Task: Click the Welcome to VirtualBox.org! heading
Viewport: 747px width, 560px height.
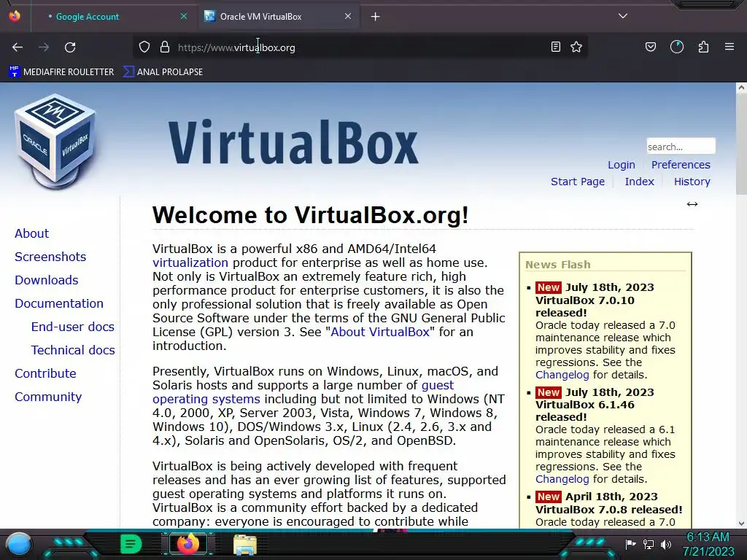Action: point(311,215)
